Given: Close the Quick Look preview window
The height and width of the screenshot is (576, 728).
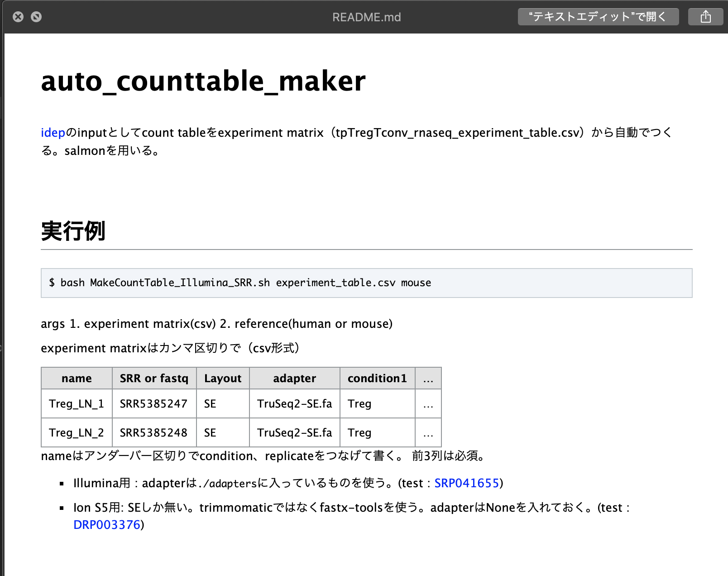Looking at the screenshot, I should pyautogui.click(x=18, y=17).
